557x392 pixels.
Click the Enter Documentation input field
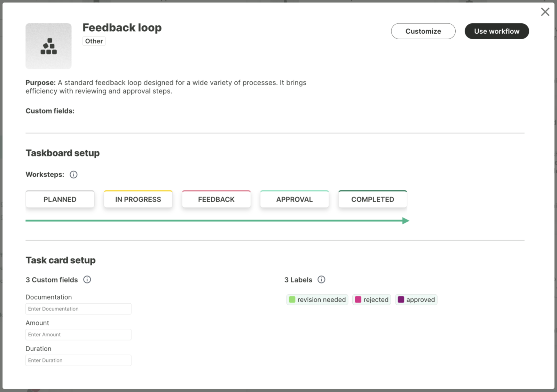point(78,309)
